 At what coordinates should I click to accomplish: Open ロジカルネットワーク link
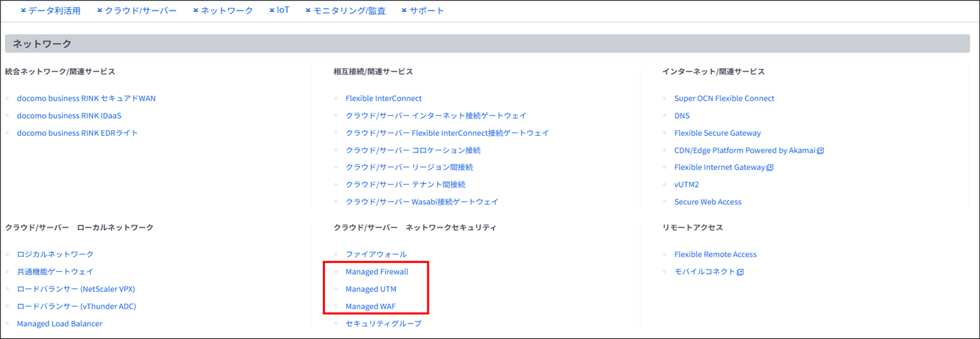click(x=55, y=254)
